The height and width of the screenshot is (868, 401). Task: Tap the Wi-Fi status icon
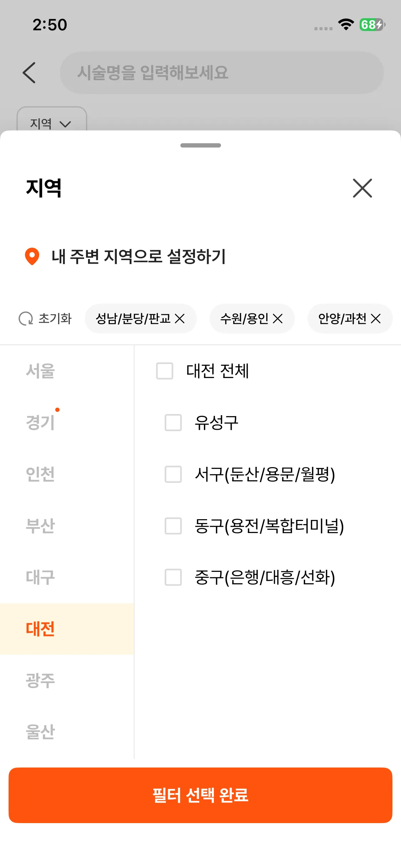[x=345, y=25]
